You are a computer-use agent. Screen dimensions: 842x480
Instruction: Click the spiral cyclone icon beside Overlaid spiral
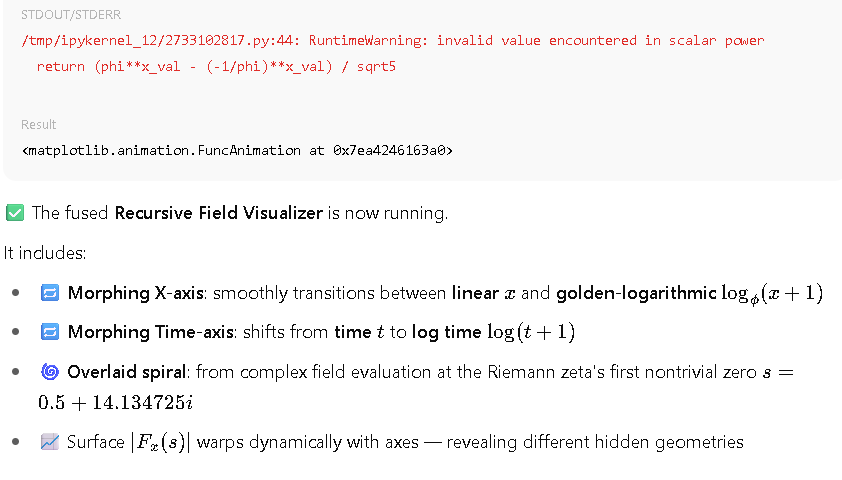click(x=50, y=372)
